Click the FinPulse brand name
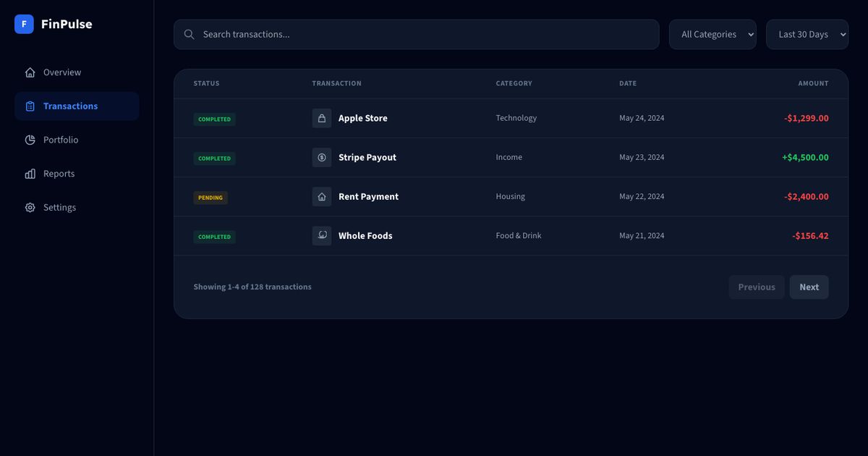 pos(67,24)
